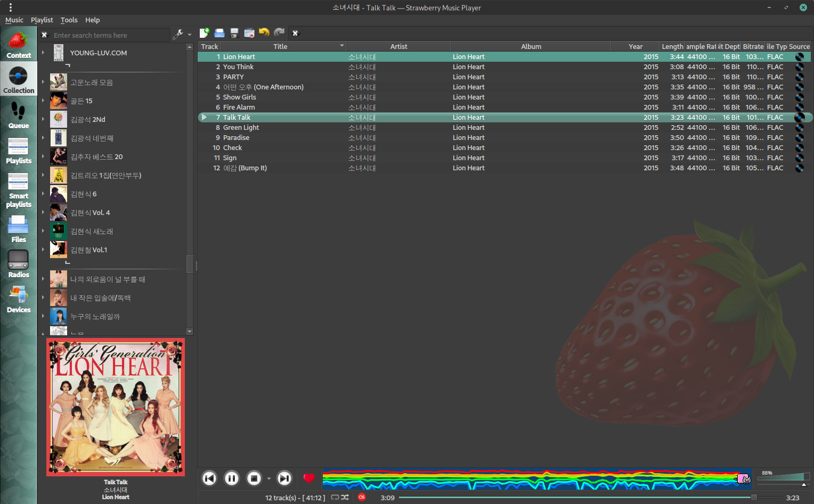
Task: Toggle repeat mode in status bar
Action: pos(335,497)
